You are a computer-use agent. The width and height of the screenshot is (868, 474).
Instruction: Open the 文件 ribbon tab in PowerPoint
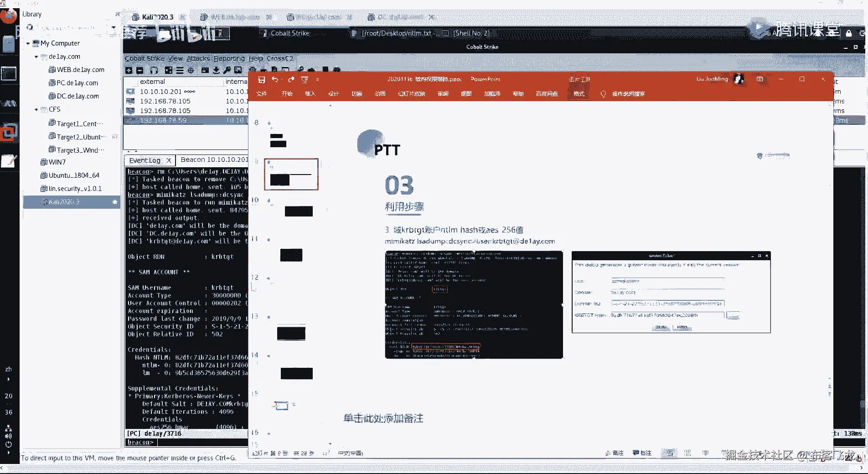(x=261, y=94)
